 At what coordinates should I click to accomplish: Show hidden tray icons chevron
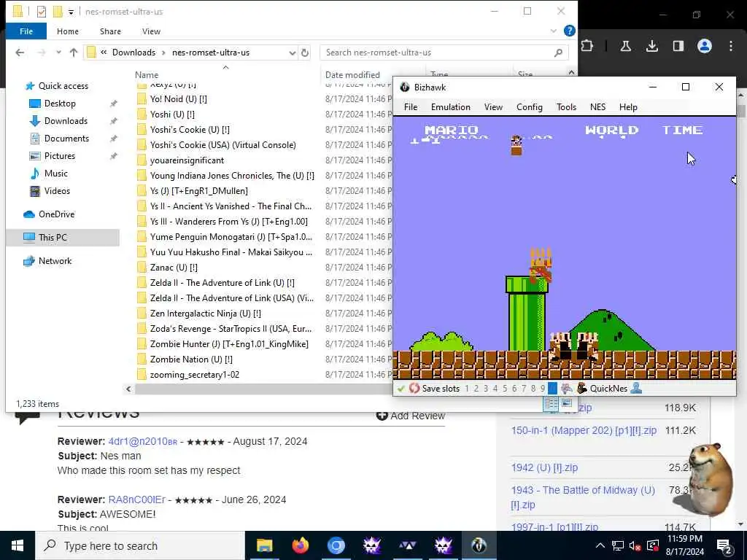(x=600, y=545)
